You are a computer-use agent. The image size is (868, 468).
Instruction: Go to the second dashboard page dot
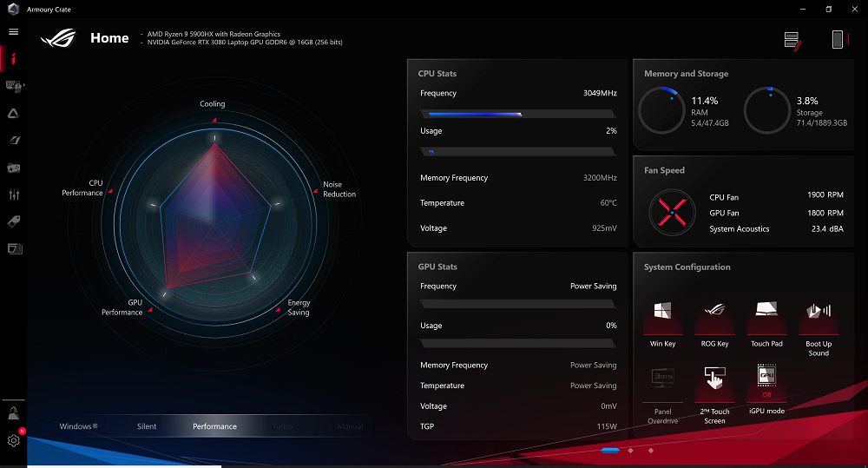coord(630,451)
